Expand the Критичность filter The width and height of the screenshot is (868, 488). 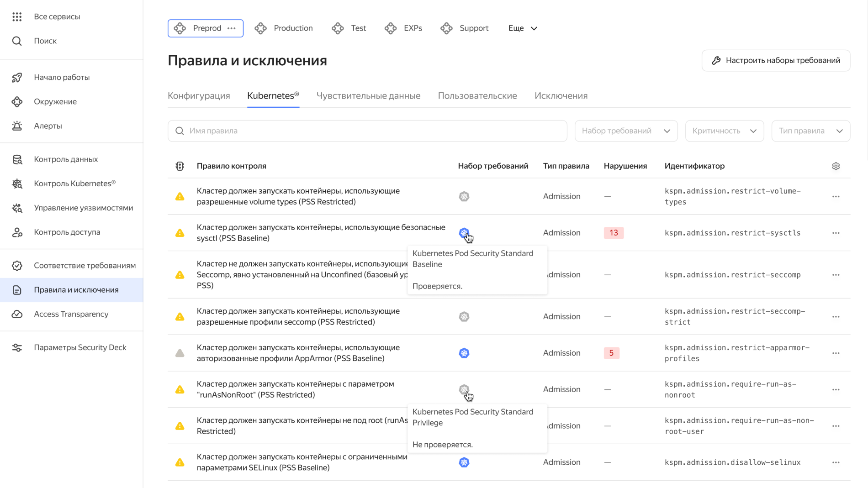pyautogui.click(x=724, y=131)
